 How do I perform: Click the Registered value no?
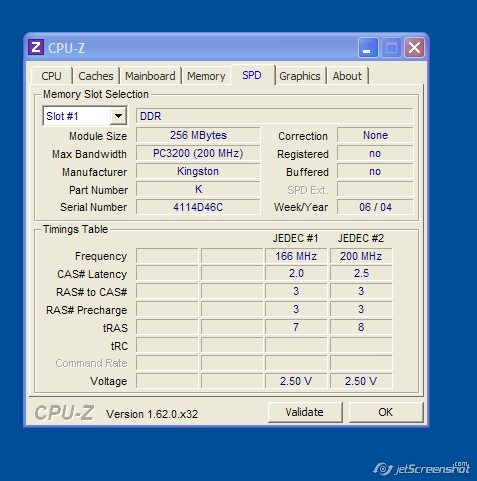[375, 153]
